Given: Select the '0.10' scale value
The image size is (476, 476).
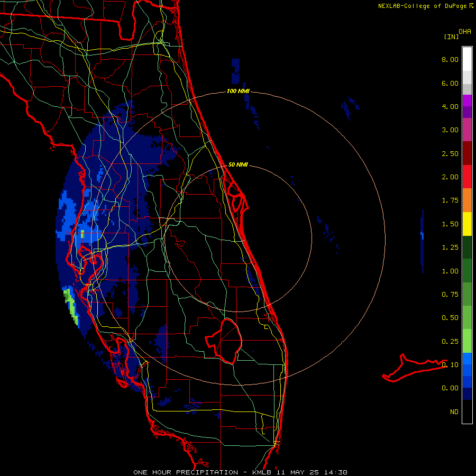Looking at the screenshot, I should pyautogui.click(x=450, y=365).
